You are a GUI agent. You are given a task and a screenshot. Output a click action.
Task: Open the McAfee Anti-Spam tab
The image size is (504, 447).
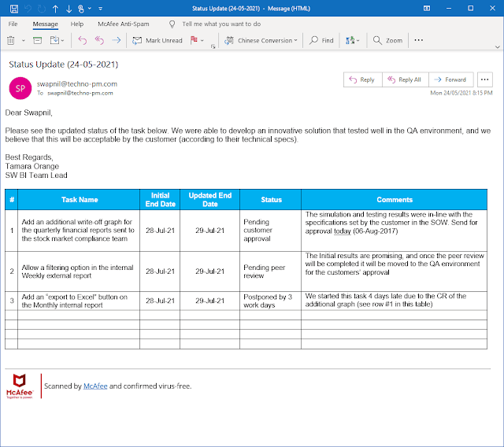tap(124, 24)
